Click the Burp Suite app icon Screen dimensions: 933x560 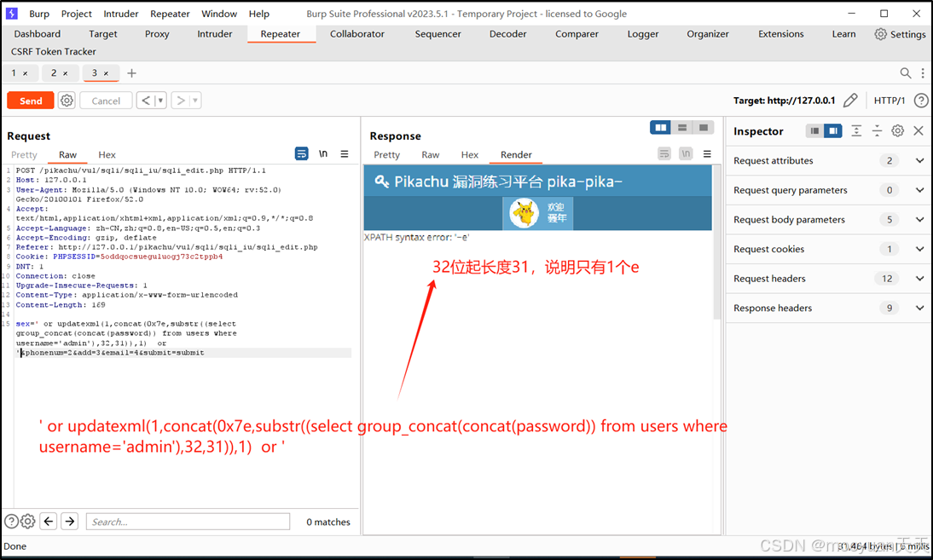[12, 13]
